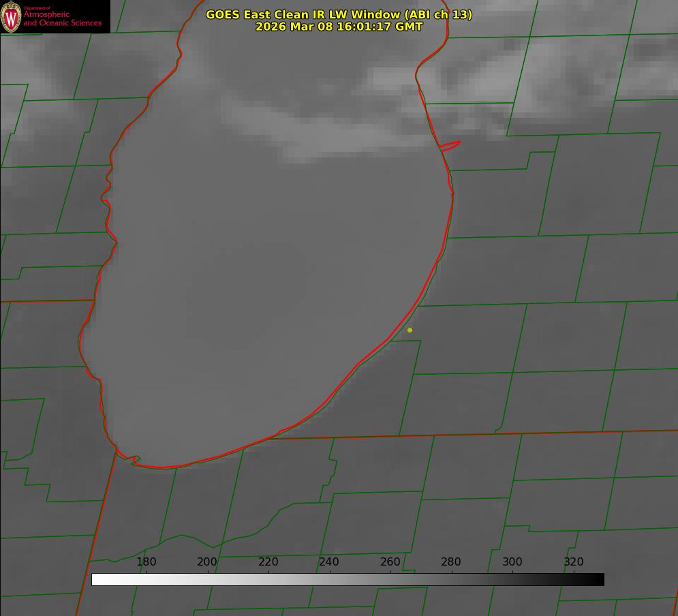Click the "2026 Mar 08 16:01:17 GMT" timestamp
678x616 pixels.
pyautogui.click(x=339, y=27)
